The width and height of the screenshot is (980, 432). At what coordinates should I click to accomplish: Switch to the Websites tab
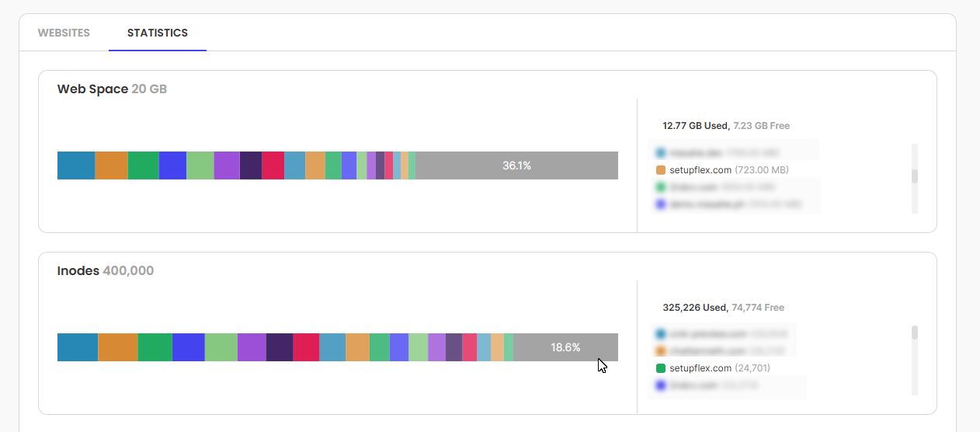(64, 33)
